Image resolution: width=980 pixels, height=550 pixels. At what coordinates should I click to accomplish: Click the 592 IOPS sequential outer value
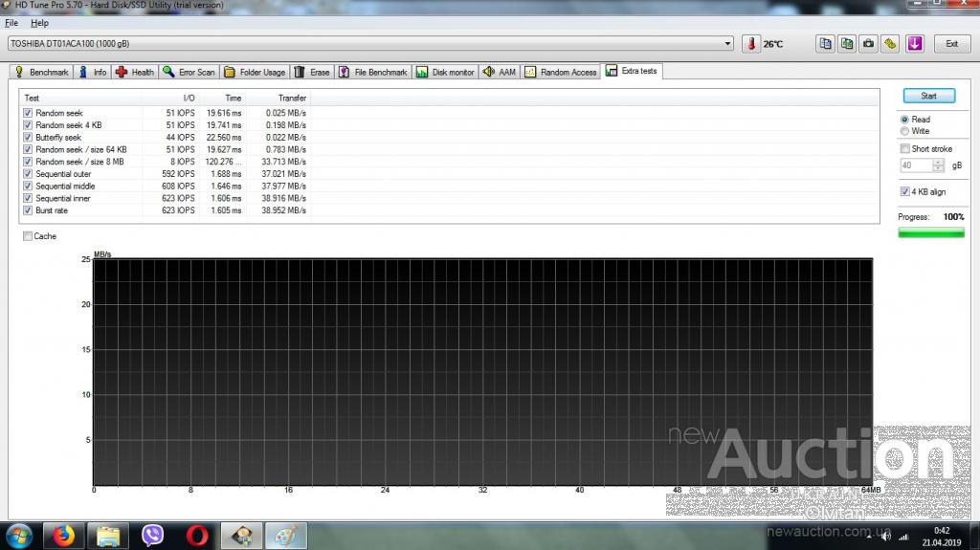point(178,174)
